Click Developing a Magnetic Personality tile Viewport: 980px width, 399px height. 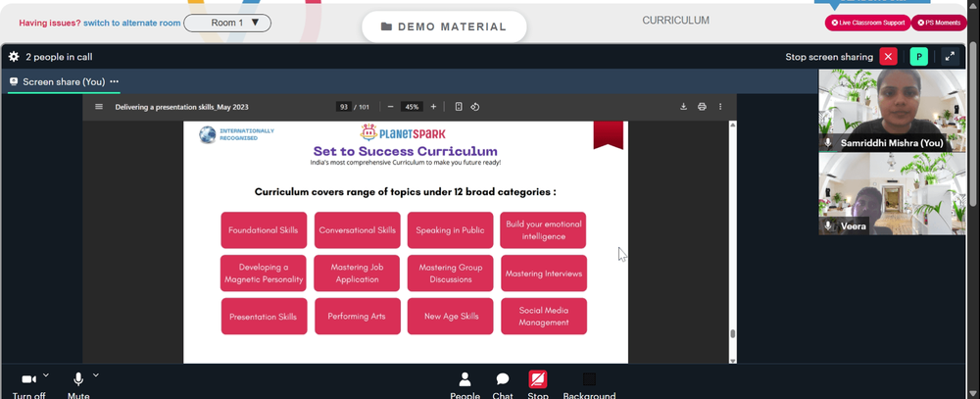point(263,274)
